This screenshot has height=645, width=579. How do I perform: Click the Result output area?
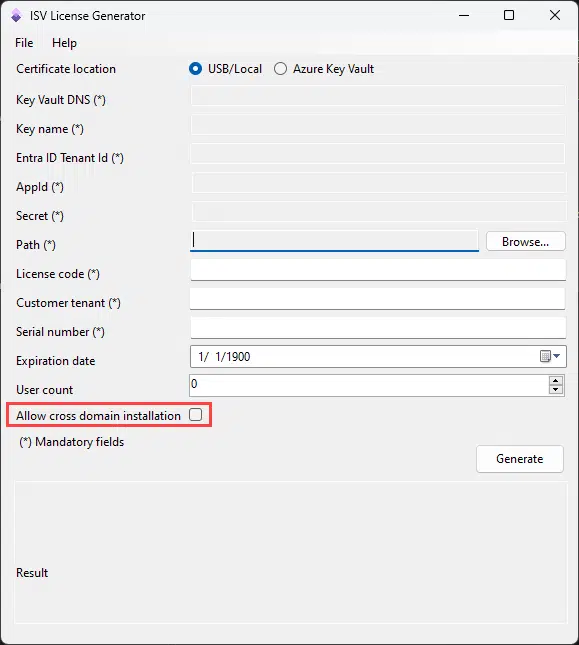click(291, 552)
